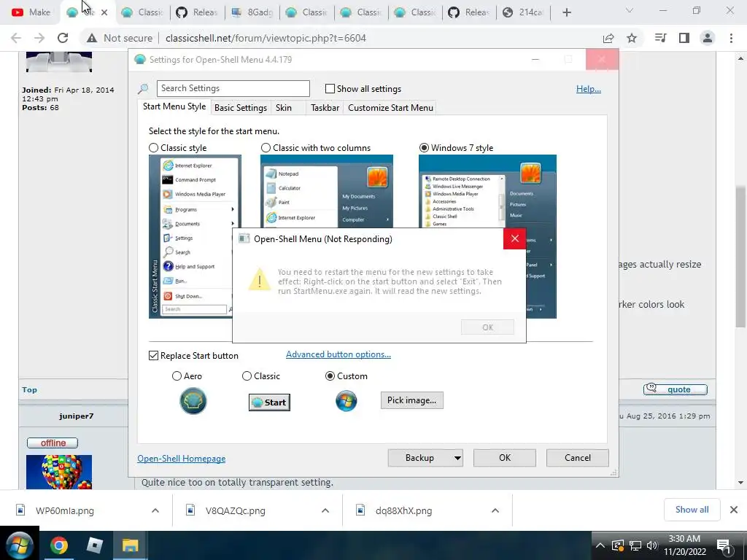Click the Custom Windows orb button image
This screenshot has width=747, height=560.
(x=347, y=401)
